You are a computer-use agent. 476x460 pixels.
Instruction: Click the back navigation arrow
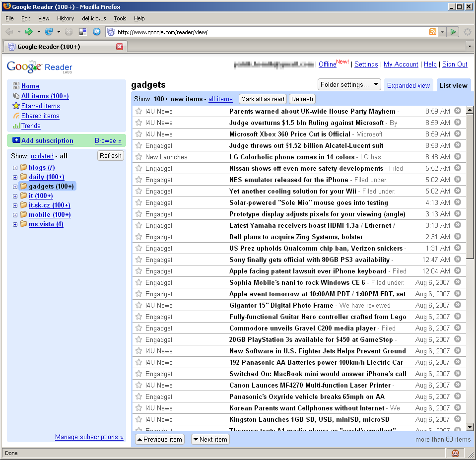pos(9,32)
